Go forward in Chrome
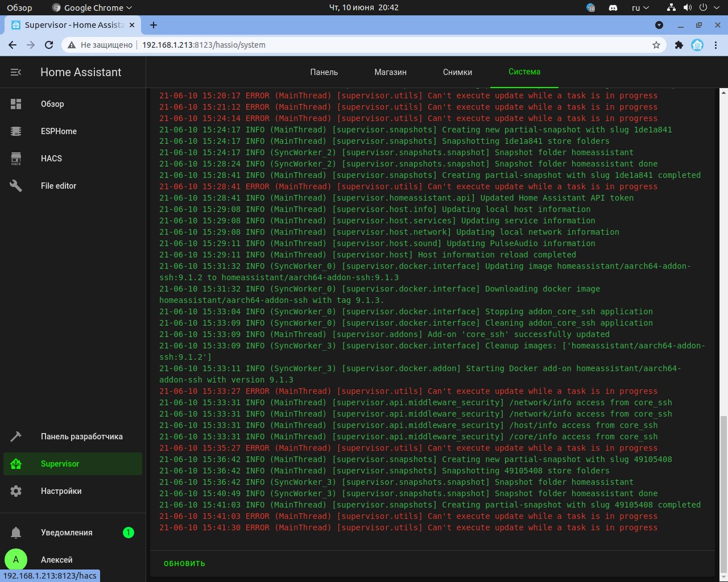 31,45
